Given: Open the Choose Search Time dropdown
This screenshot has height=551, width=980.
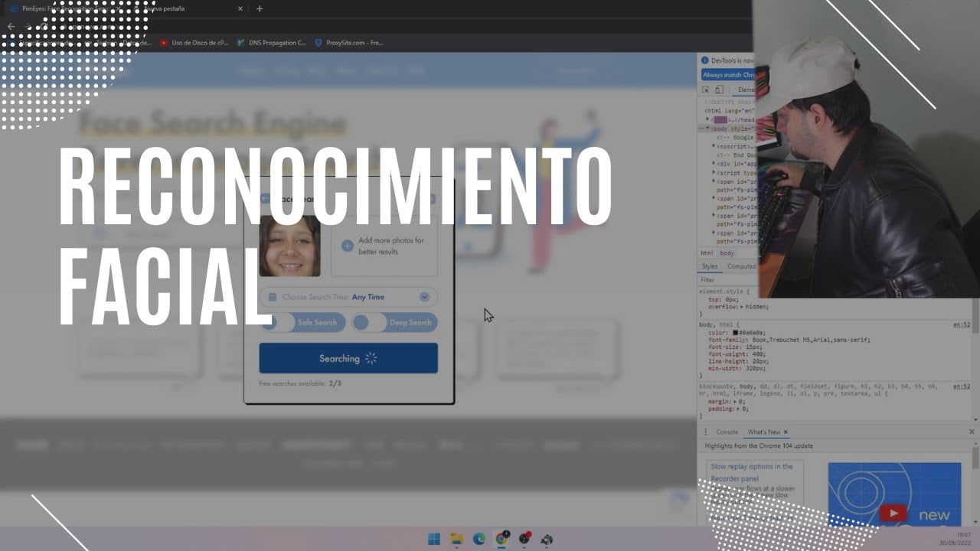Looking at the screenshot, I should click(x=348, y=297).
